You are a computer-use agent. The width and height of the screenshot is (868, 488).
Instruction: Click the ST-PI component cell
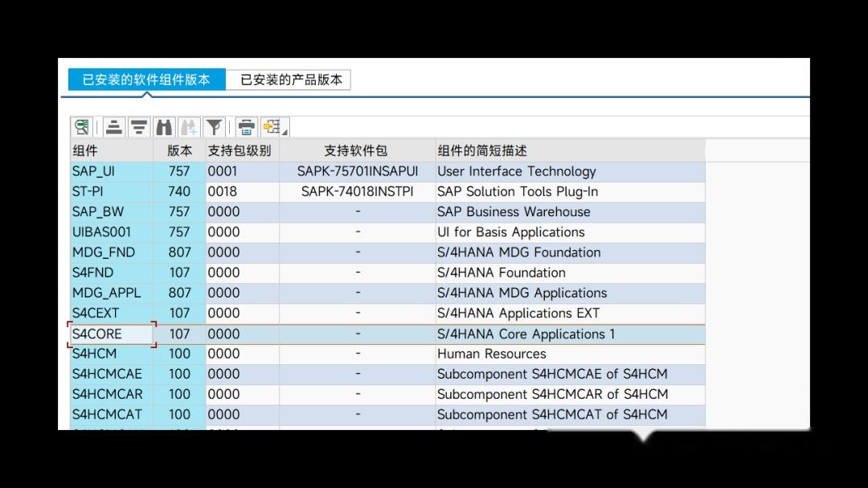[x=111, y=191]
